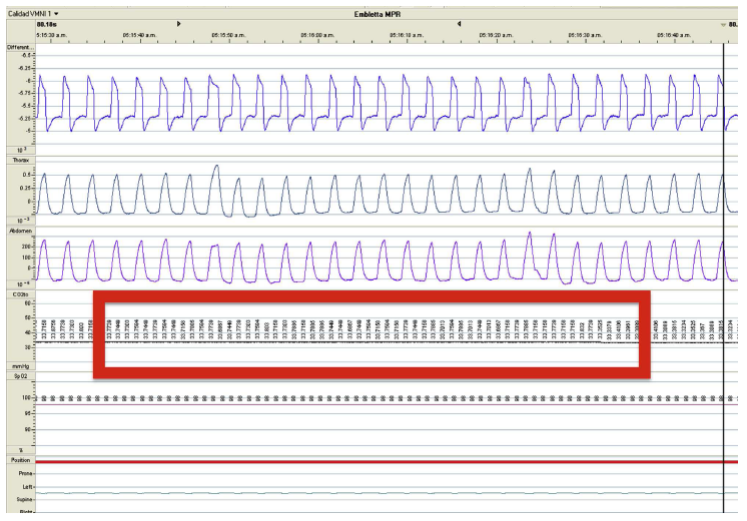Select the Position channel label

tap(20, 462)
